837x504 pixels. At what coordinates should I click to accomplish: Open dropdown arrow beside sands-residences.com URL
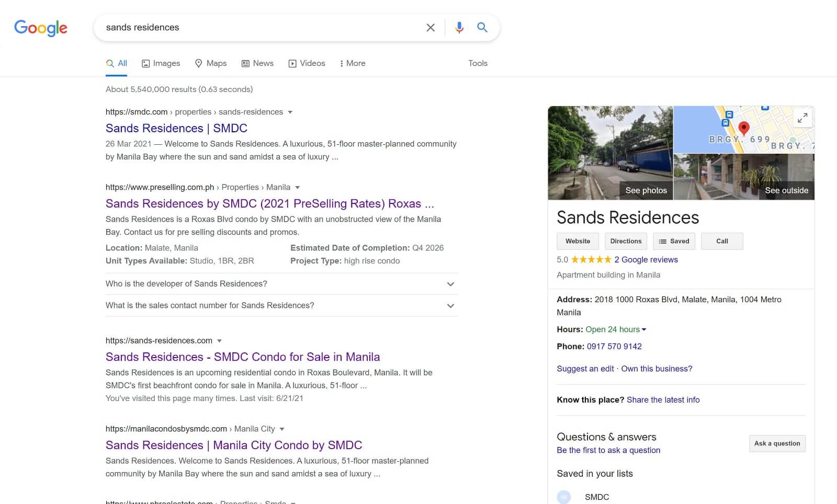pyautogui.click(x=220, y=341)
